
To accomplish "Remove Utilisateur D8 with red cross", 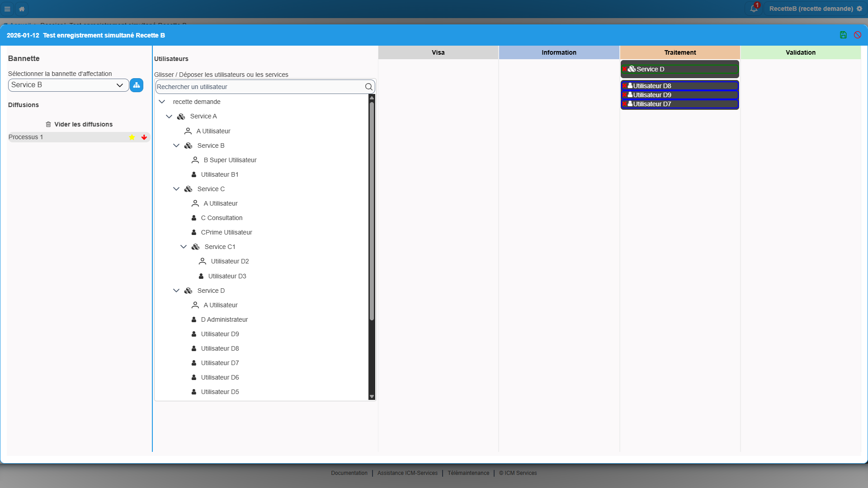I will coord(624,86).
